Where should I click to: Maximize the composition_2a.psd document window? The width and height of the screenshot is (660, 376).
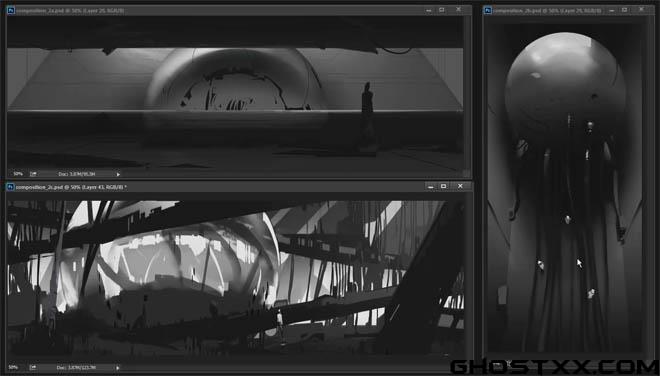point(442,10)
